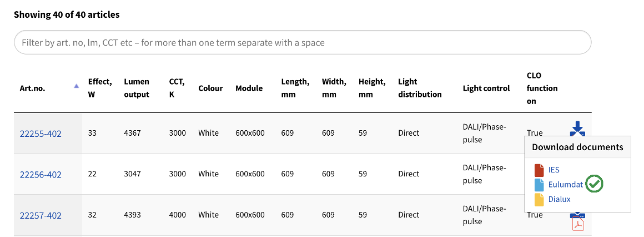The image size is (644, 237).
Task: Click the green checkmark beside Eulumdat
Action: pyautogui.click(x=595, y=184)
